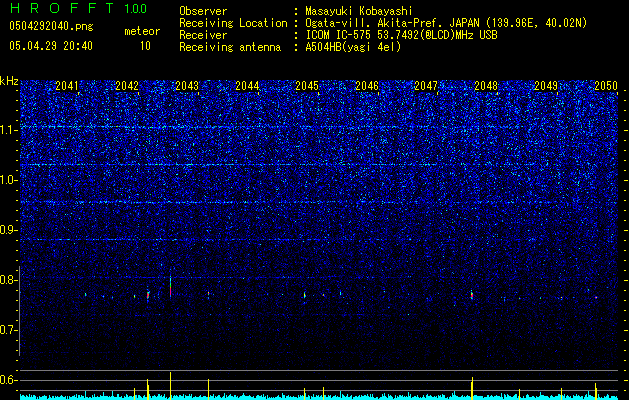Click the meteor label

coord(142,31)
